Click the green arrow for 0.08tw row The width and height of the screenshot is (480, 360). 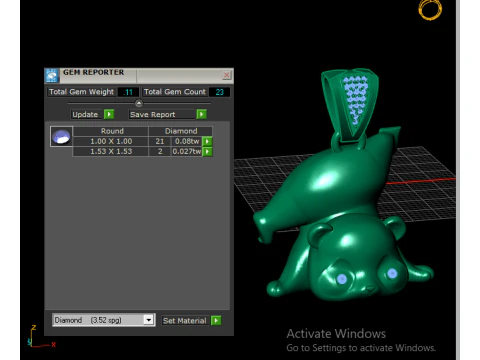pos(207,141)
